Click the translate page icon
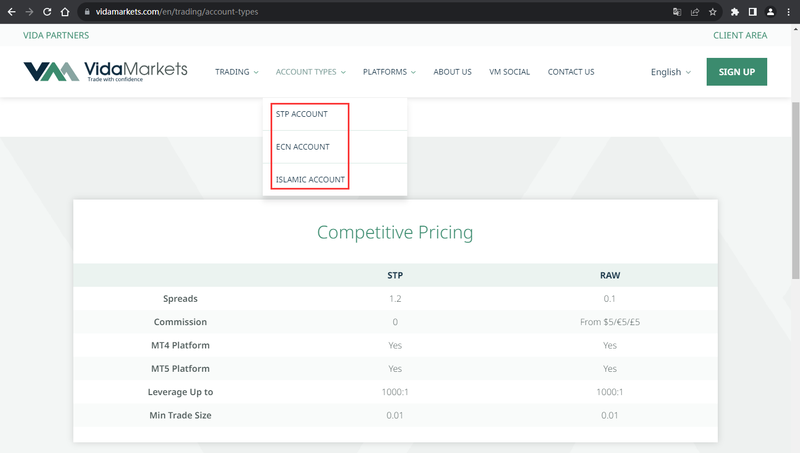The width and height of the screenshot is (800, 453). tap(677, 12)
